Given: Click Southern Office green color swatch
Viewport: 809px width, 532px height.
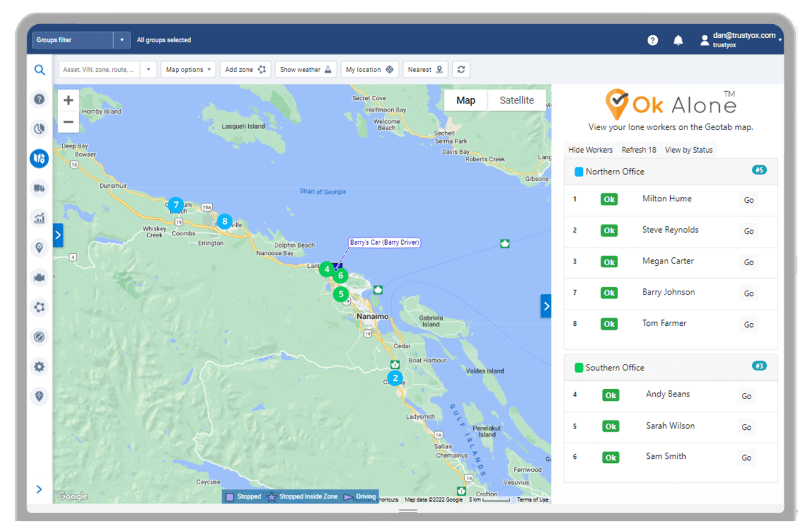Looking at the screenshot, I should (x=579, y=368).
